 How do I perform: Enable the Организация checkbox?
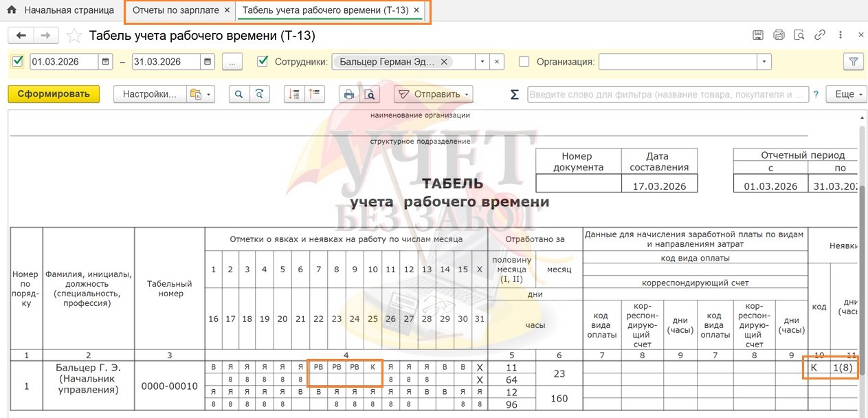pyautogui.click(x=524, y=61)
